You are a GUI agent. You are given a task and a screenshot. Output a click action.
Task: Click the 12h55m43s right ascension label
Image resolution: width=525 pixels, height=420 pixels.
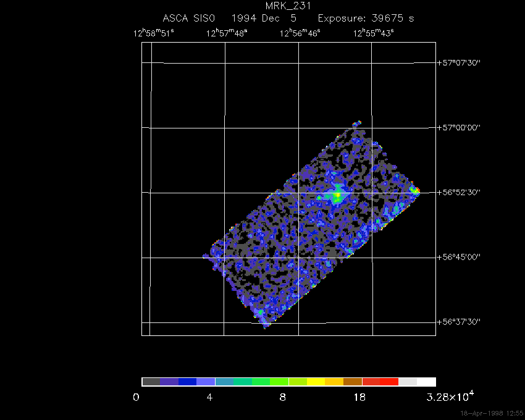tap(373, 33)
